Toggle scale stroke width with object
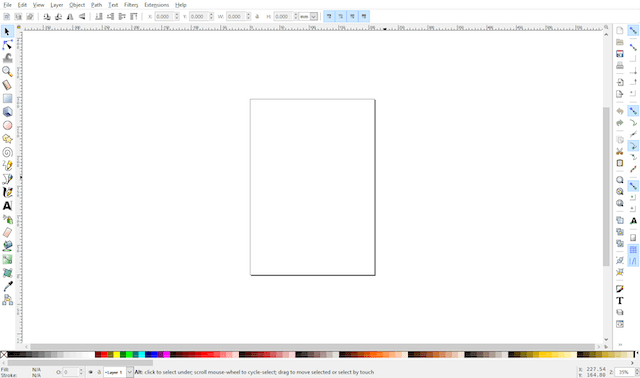This screenshot has width=640, height=378. tap(329, 16)
